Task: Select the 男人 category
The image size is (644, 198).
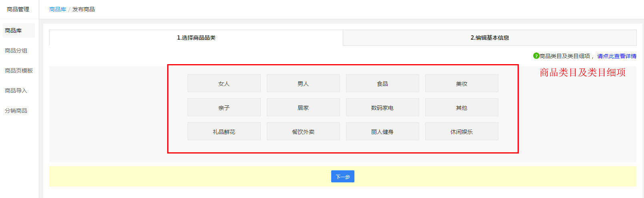Action: (x=303, y=83)
